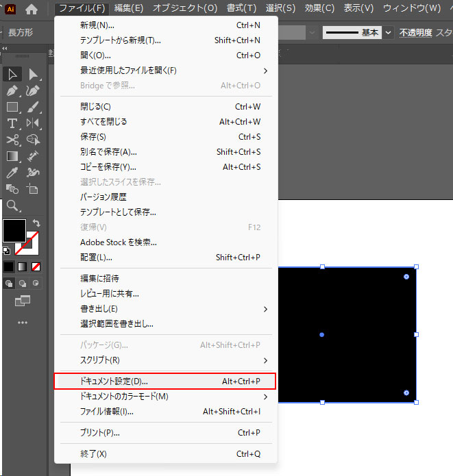Image resolution: width=453 pixels, height=476 pixels.
Task: Choose バージョン履歴 menu item
Action: click(x=166, y=197)
